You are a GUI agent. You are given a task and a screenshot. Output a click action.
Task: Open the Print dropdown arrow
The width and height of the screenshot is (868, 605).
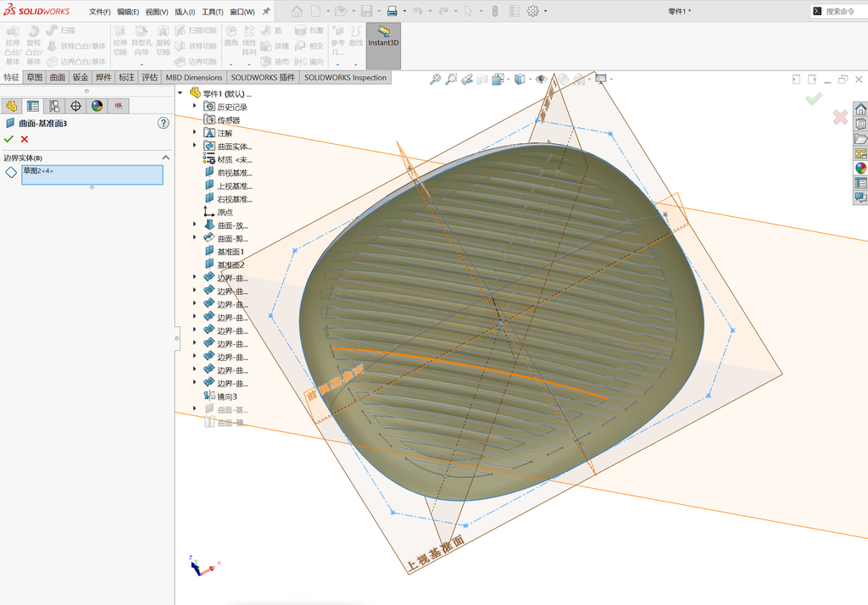404,11
